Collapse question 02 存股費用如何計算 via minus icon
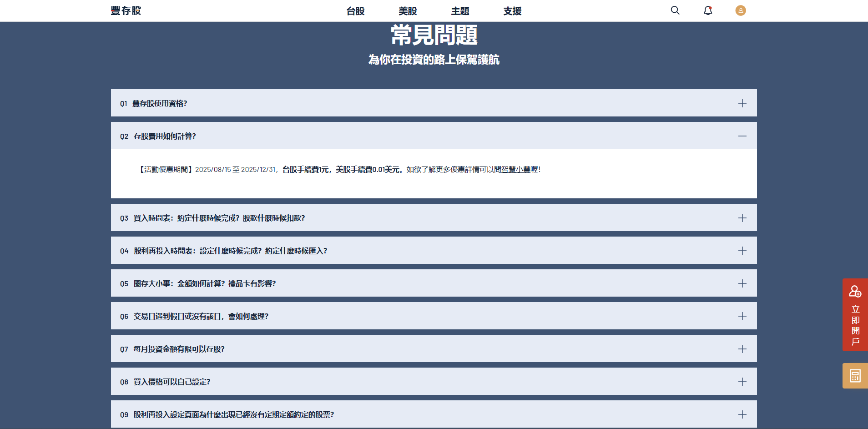 click(742, 136)
